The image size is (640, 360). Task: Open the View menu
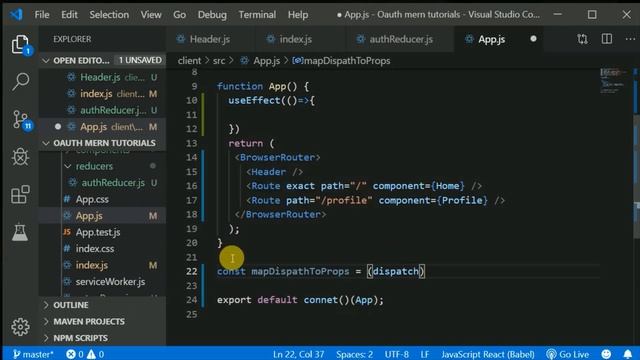[151, 15]
